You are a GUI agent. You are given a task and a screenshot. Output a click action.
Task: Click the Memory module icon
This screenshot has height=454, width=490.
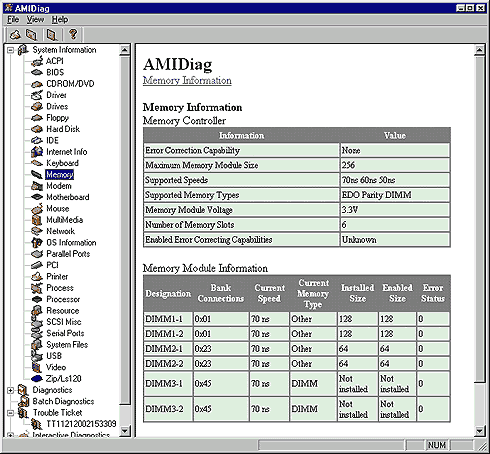tap(37, 174)
